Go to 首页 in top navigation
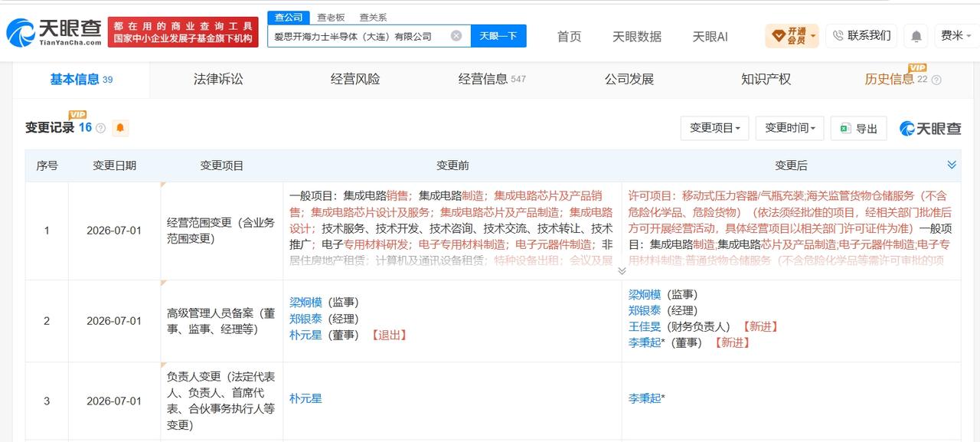 pos(569,36)
